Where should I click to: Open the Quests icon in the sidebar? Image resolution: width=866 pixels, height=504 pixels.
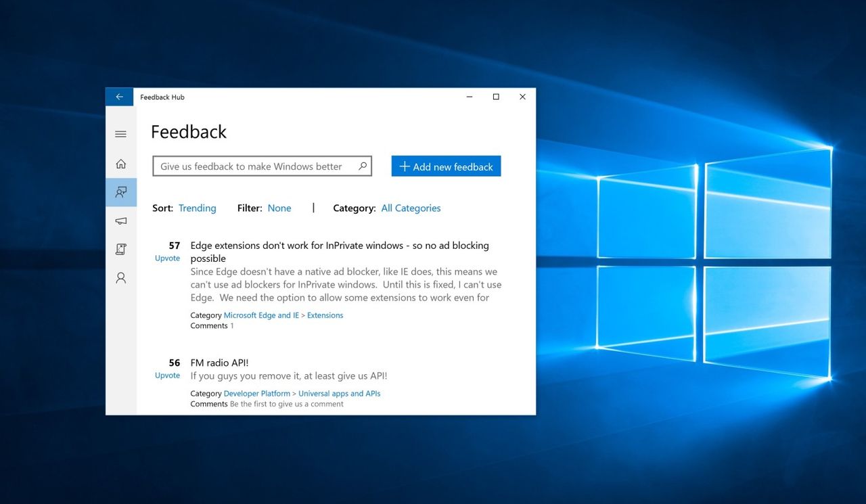(x=120, y=249)
